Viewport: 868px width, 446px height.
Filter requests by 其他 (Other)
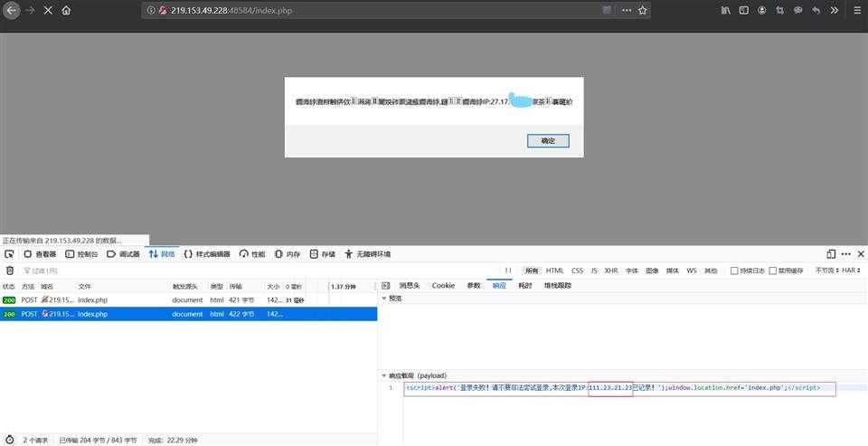coord(711,270)
